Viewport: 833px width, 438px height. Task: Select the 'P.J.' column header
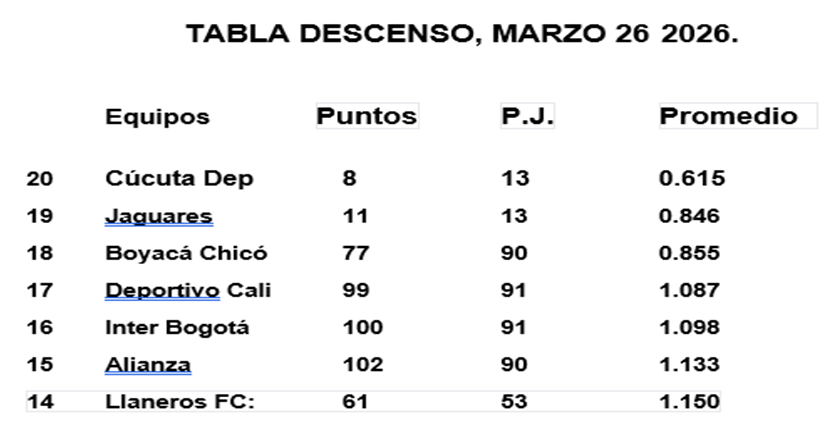[x=527, y=116]
